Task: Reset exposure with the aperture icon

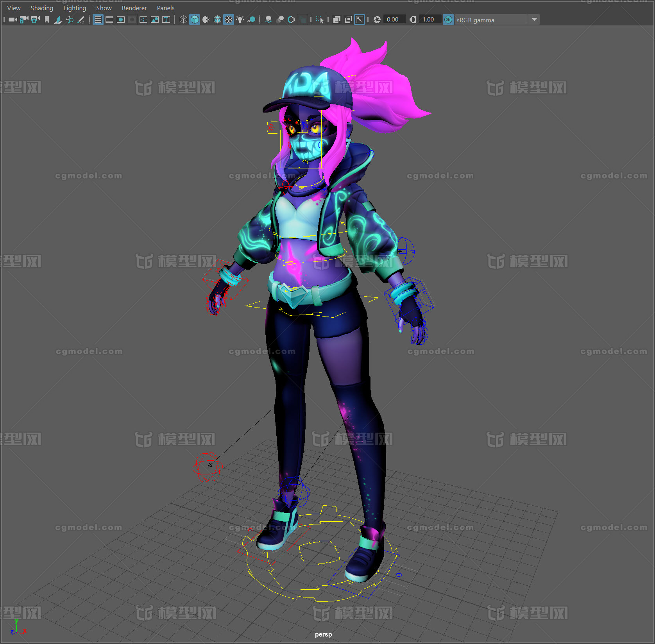Action: pos(377,20)
